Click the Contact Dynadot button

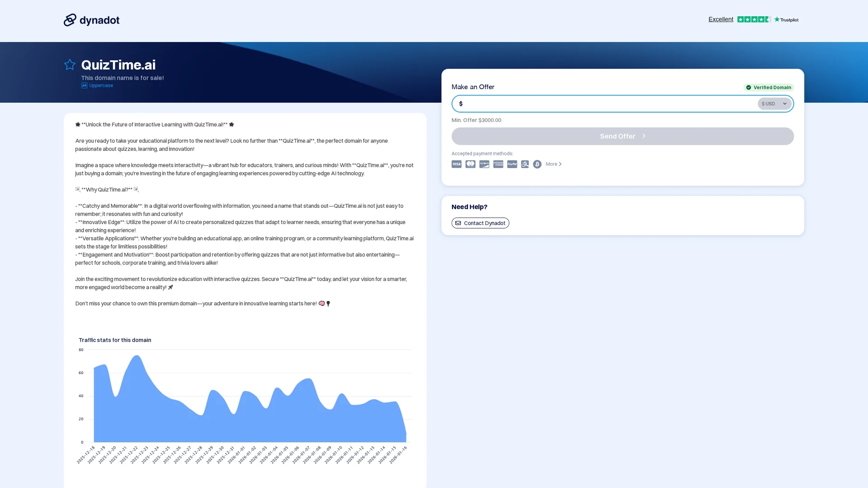point(480,223)
